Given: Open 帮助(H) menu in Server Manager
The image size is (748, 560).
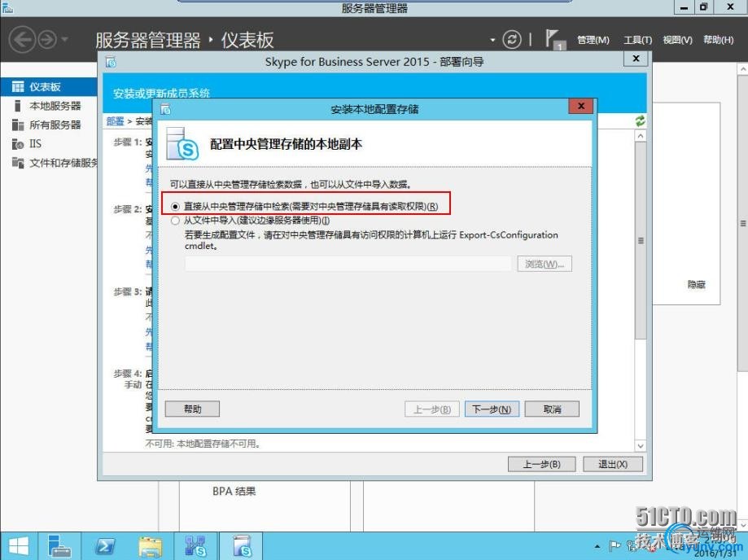Looking at the screenshot, I should tap(719, 40).
